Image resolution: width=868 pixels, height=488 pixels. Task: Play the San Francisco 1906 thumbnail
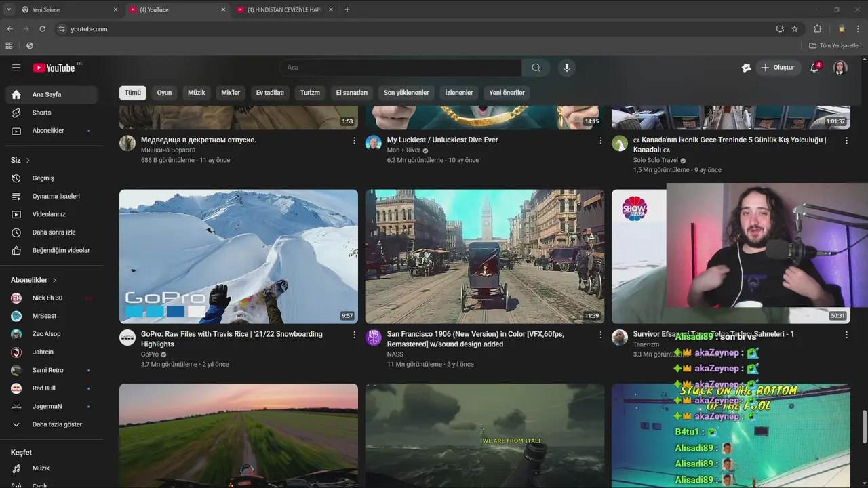coord(485,256)
